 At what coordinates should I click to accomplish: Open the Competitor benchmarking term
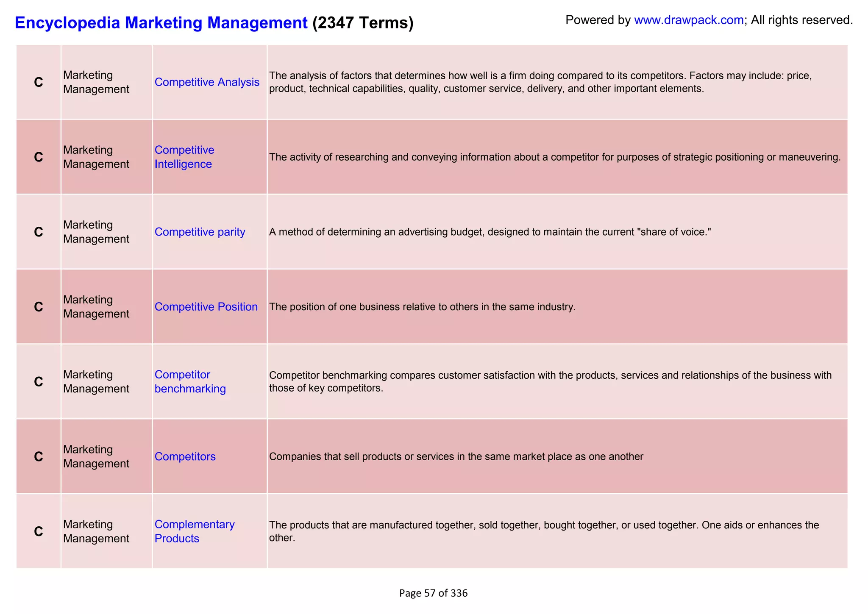[190, 382]
